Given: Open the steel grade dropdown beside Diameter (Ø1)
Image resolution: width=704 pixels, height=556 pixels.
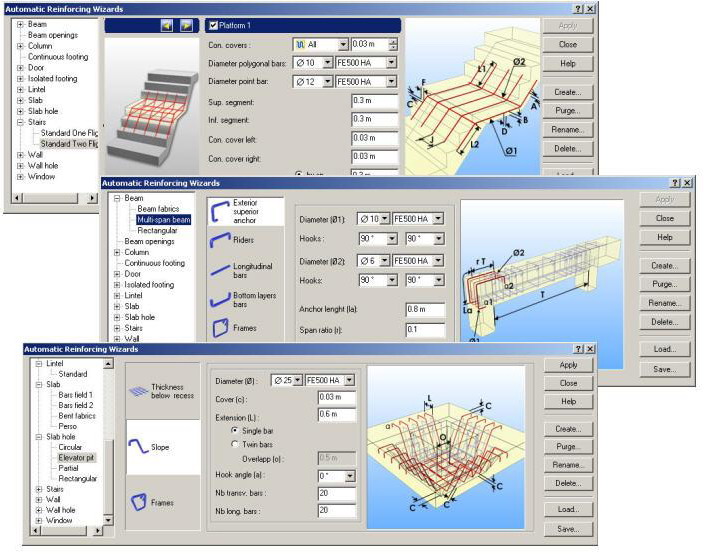Looking at the screenshot, I should (438, 219).
